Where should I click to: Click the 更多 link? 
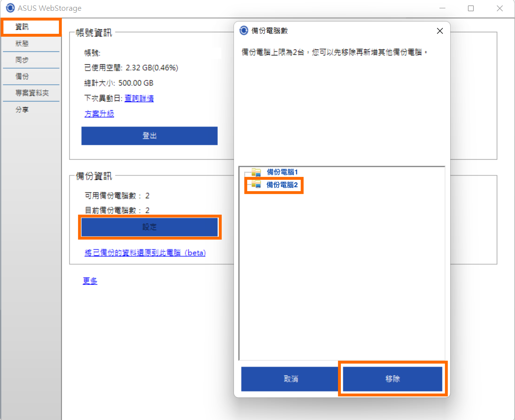tap(90, 281)
